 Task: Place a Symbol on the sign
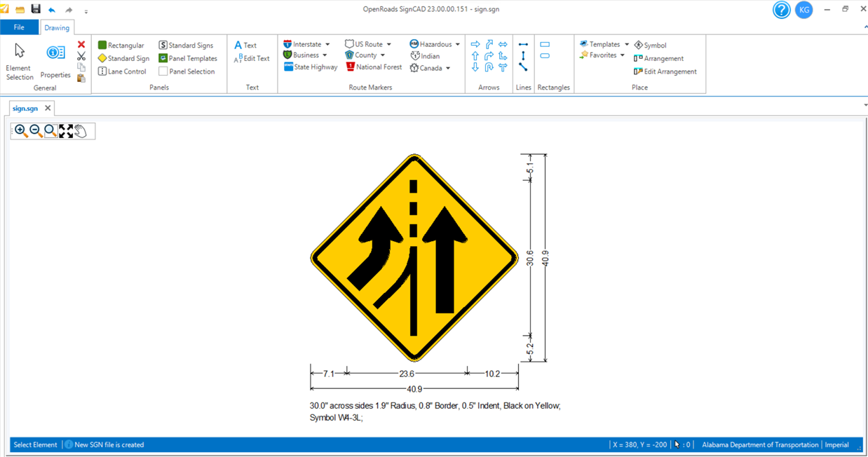650,45
